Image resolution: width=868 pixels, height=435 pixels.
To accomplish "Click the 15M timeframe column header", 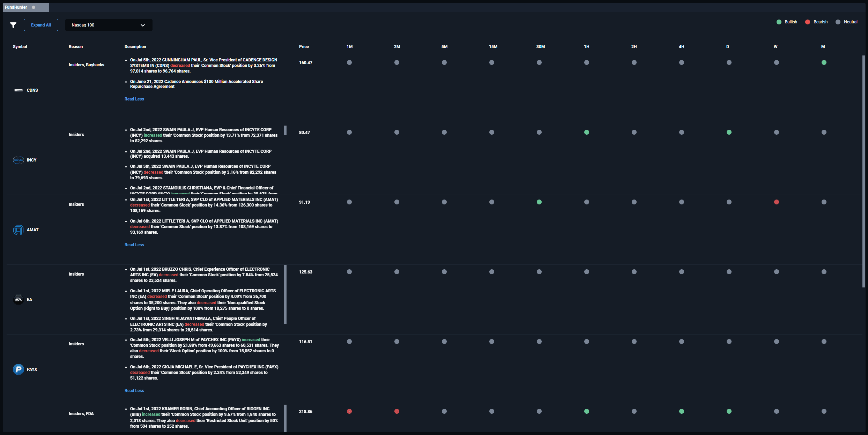I will [493, 47].
